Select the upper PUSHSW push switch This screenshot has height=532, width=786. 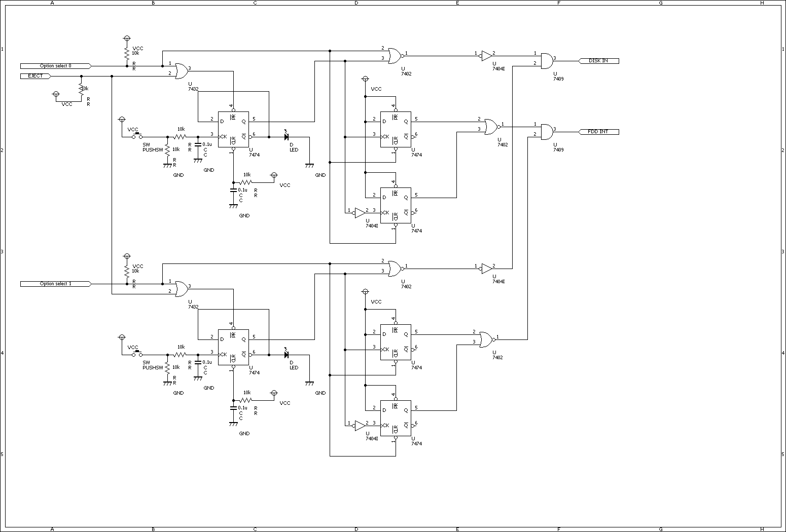pyautogui.click(x=137, y=136)
